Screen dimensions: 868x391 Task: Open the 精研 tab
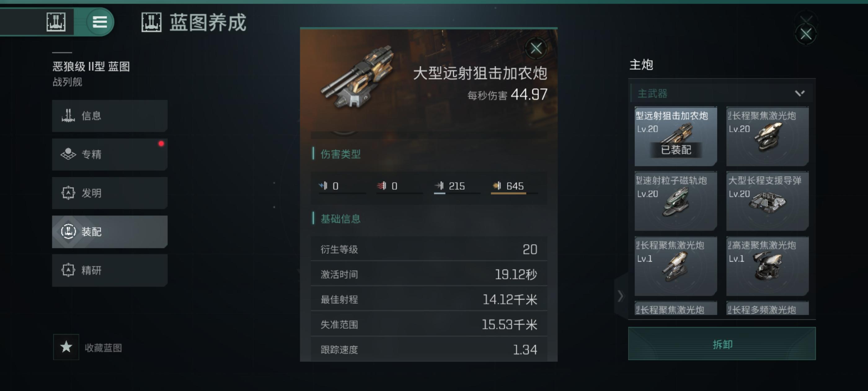[109, 270]
